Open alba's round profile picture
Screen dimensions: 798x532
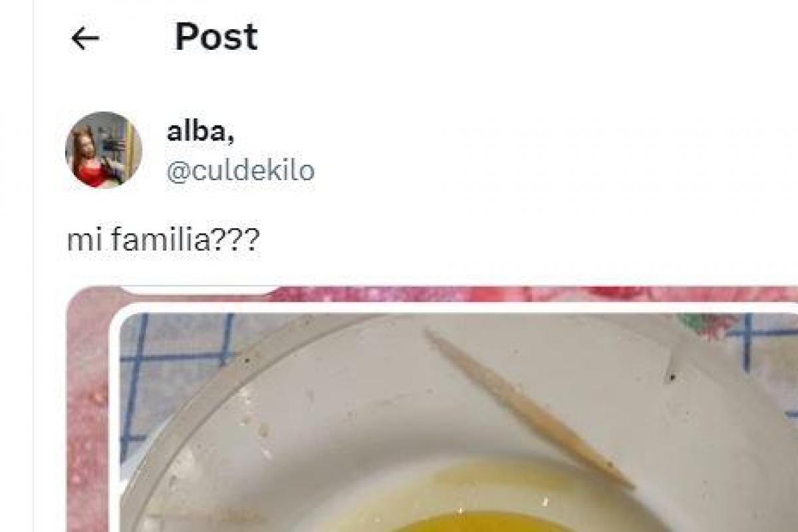pos(103,150)
